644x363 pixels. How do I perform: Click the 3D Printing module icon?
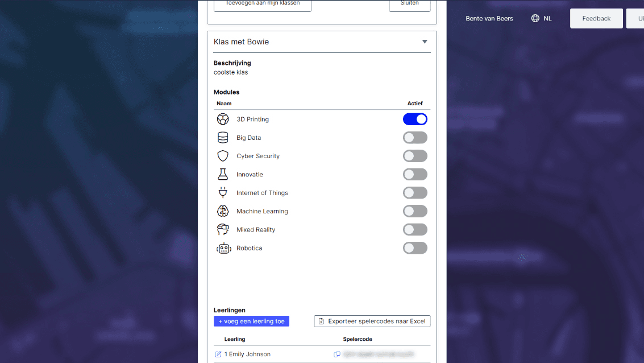tap(224, 119)
